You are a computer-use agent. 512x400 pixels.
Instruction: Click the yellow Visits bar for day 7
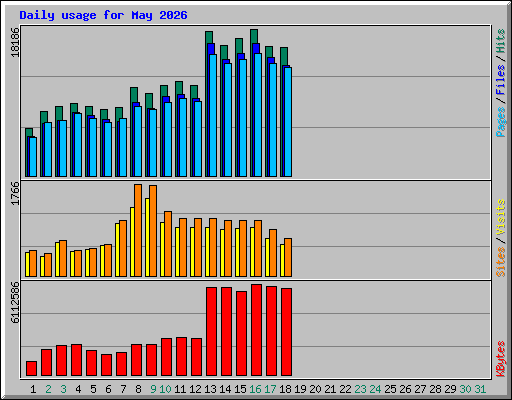click(x=117, y=250)
